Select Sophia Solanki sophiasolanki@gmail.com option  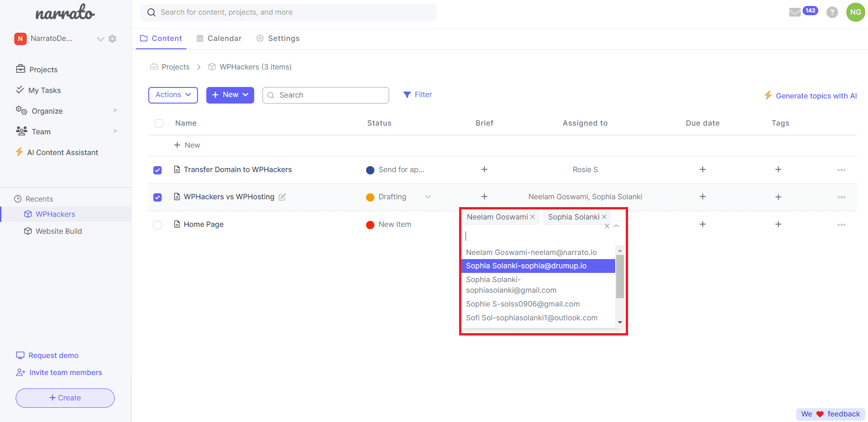coord(538,285)
